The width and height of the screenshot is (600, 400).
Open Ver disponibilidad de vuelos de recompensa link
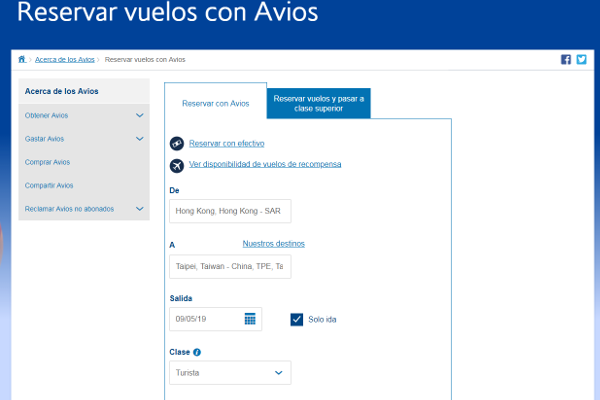(265, 164)
